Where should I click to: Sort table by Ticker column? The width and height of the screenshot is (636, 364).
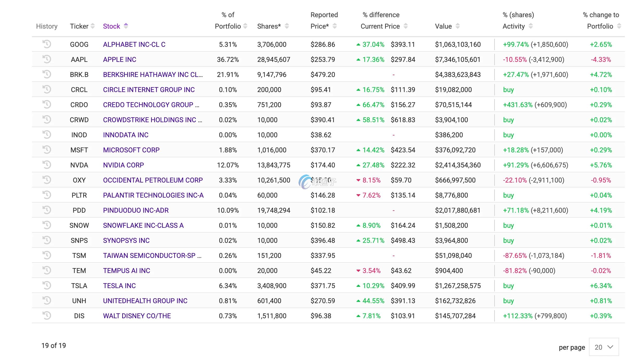(93, 26)
